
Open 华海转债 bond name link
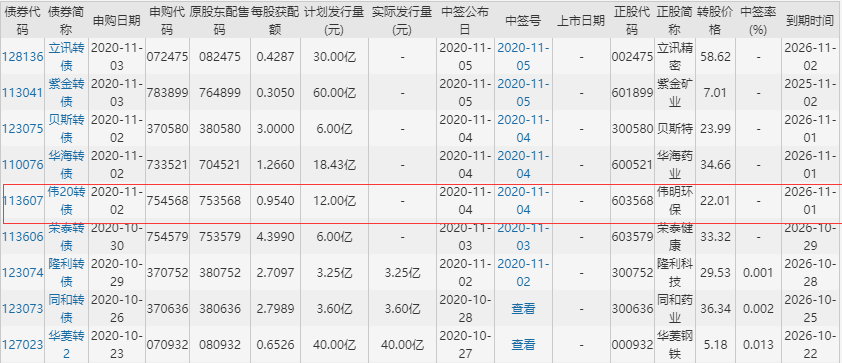(x=66, y=164)
